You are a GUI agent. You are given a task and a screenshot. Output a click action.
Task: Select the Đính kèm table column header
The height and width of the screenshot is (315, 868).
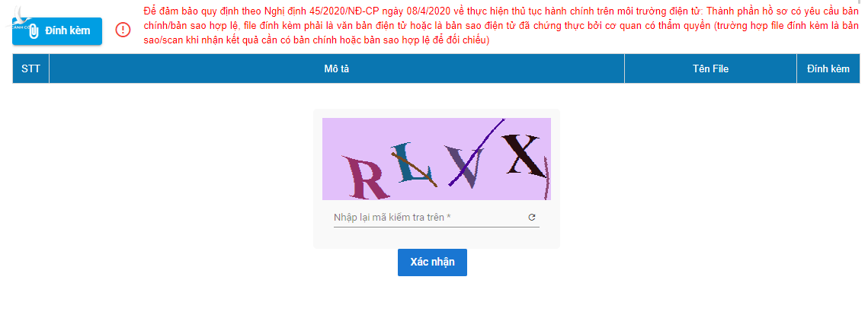click(828, 68)
